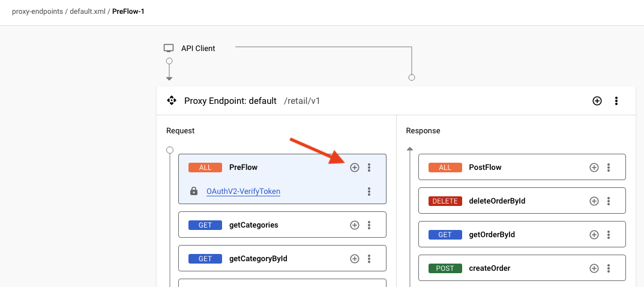Add a step to the deleteOrderById flow

(594, 201)
